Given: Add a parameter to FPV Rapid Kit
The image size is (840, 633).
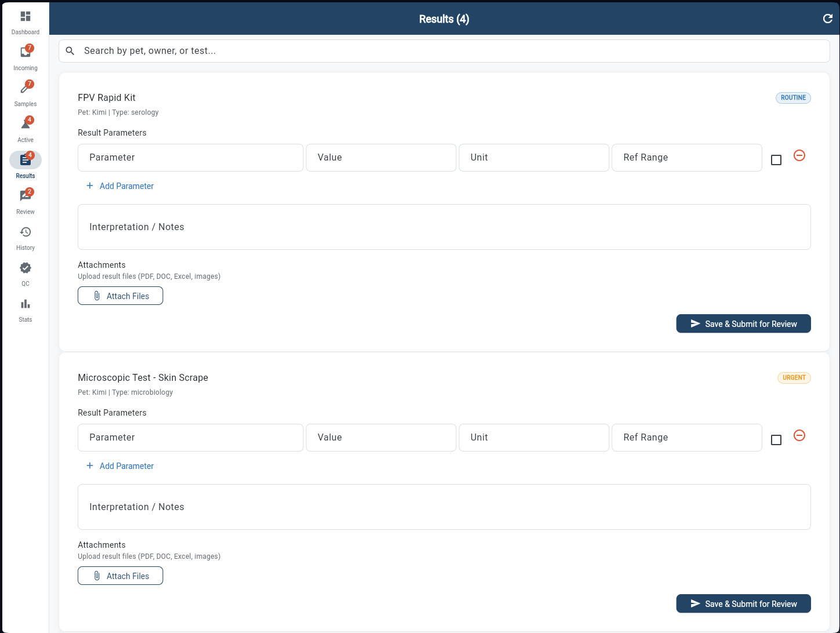Looking at the screenshot, I should [x=120, y=185].
